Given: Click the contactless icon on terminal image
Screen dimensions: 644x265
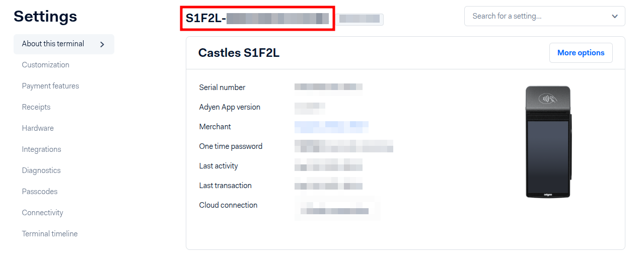Looking at the screenshot, I should 547,99.
